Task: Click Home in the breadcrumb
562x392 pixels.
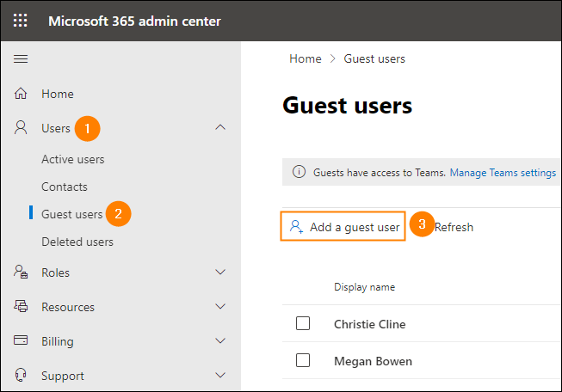Action: (x=306, y=58)
